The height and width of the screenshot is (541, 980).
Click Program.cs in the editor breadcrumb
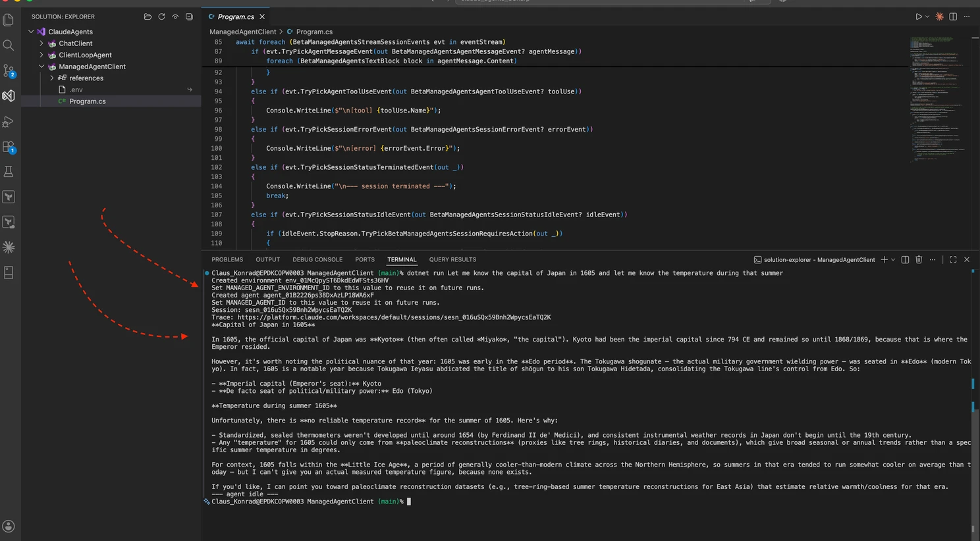314,32
